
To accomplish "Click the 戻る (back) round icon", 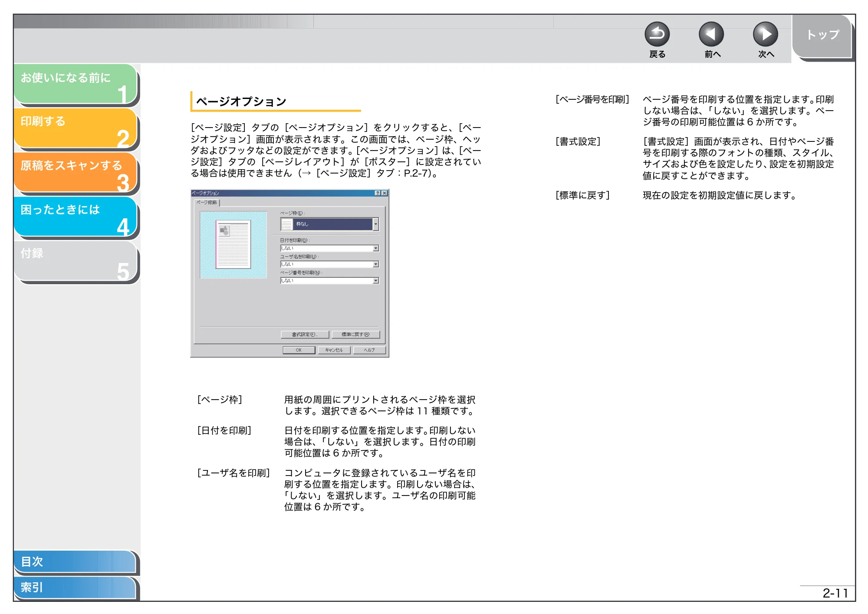I will [x=657, y=34].
